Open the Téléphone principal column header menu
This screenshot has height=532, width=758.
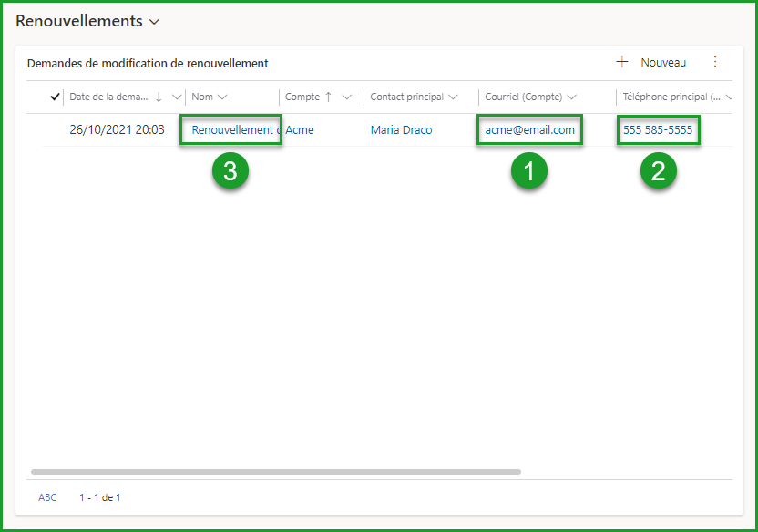click(x=729, y=97)
